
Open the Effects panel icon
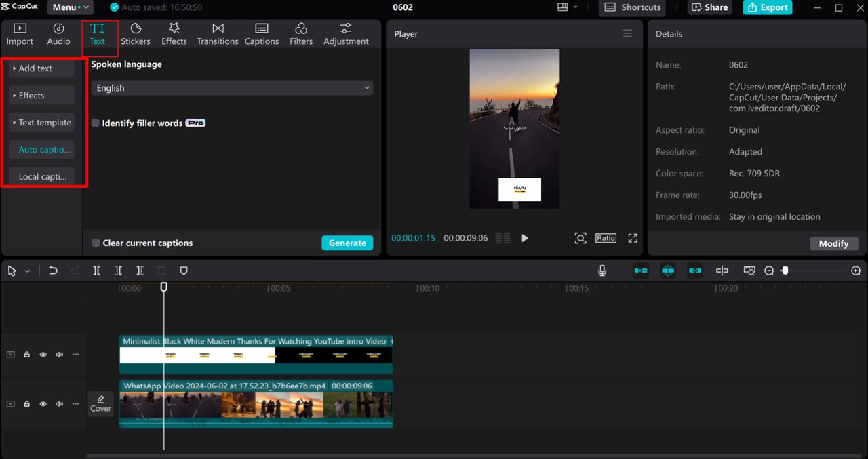pyautogui.click(x=174, y=34)
